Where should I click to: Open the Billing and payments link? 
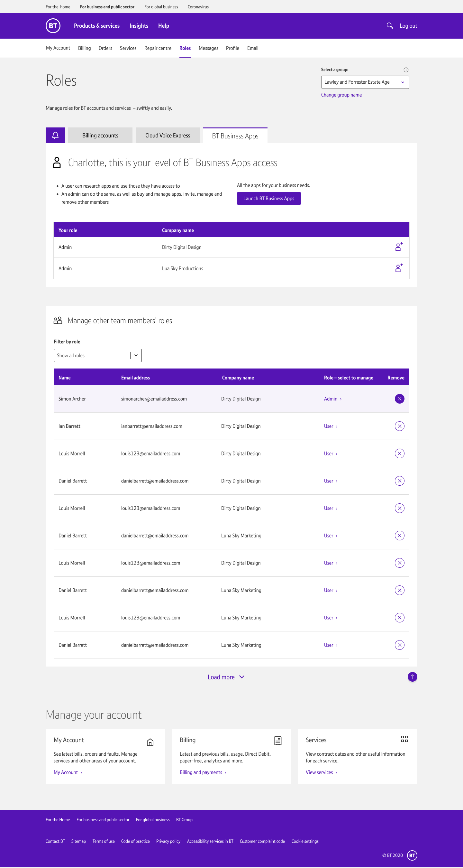[203, 772]
